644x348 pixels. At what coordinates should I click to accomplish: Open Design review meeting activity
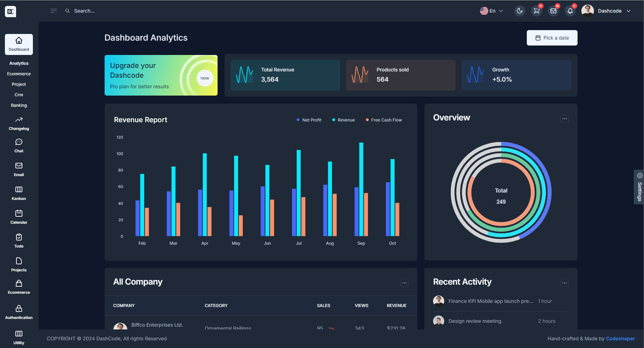[x=501, y=321]
